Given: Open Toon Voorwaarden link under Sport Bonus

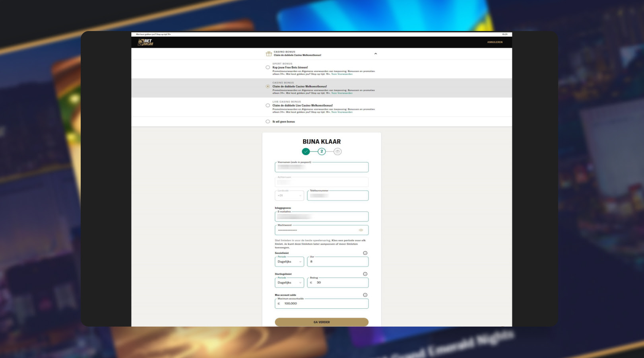Looking at the screenshot, I should [x=342, y=74].
